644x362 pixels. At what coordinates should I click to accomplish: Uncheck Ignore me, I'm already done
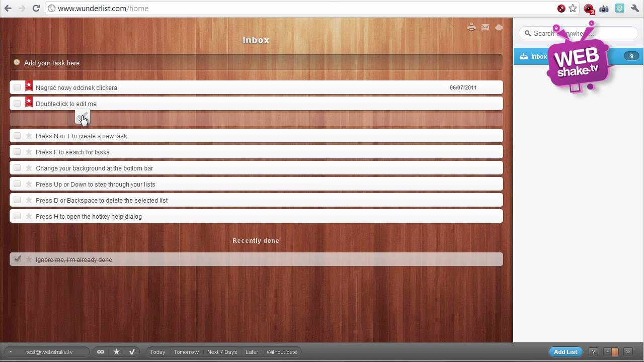tap(17, 259)
